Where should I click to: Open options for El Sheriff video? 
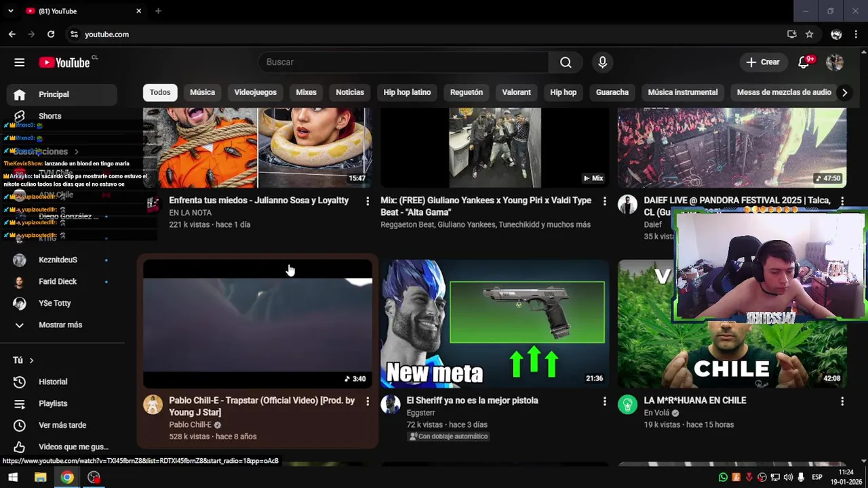[x=605, y=401]
